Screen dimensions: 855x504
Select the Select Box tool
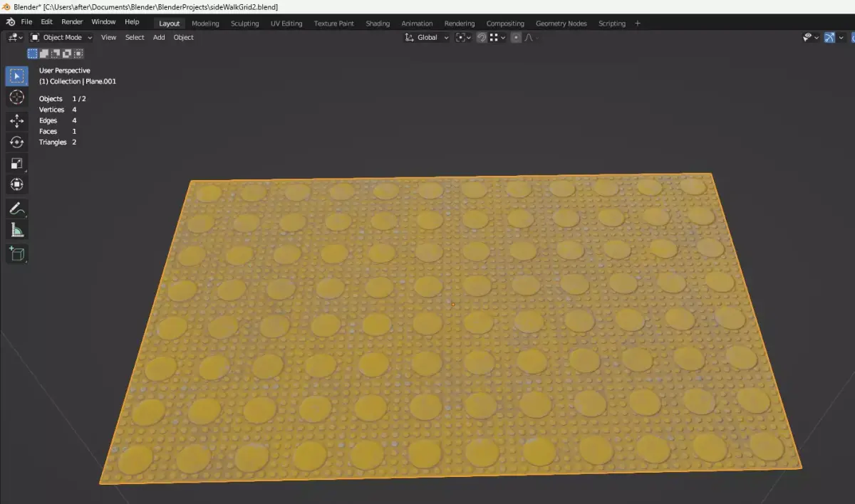(x=17, y=76)
